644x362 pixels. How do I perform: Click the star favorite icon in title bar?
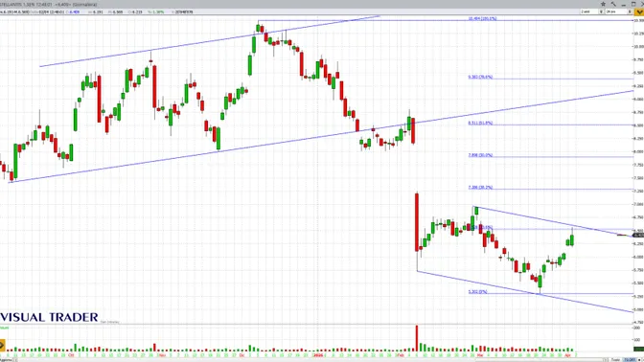coord(603,4)
